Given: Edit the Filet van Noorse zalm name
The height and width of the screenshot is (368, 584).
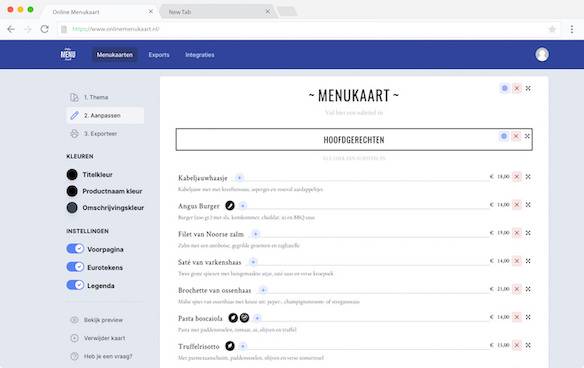Looking at the screenshot, I should (211, 234).
